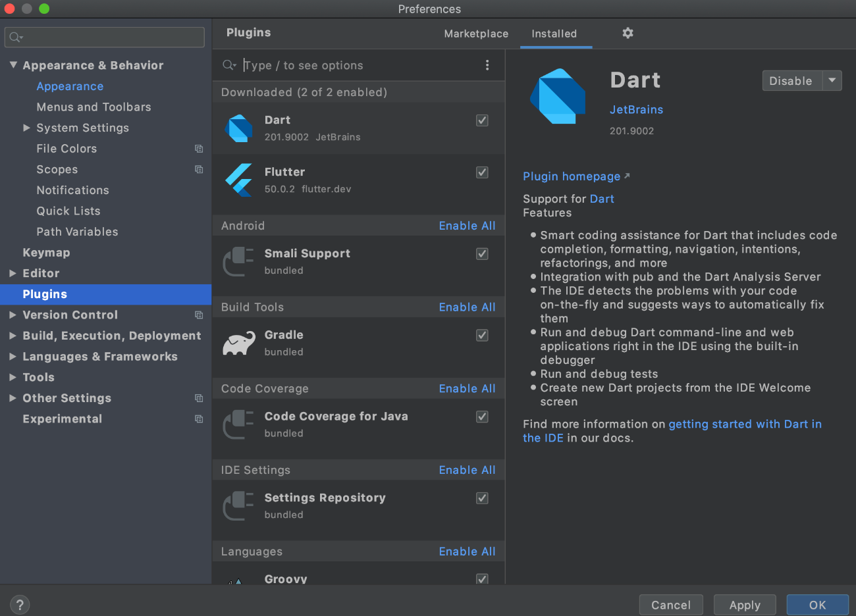Open the plugin search options kebab menu
This screenshot has width=856, height=616.
(487, 65)
